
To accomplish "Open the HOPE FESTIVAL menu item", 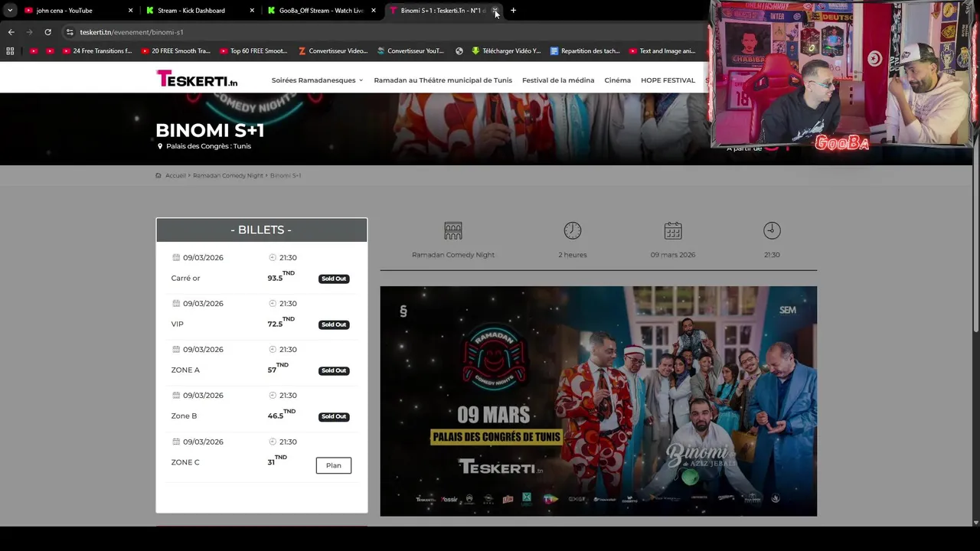I will click(x=668, y=80).
